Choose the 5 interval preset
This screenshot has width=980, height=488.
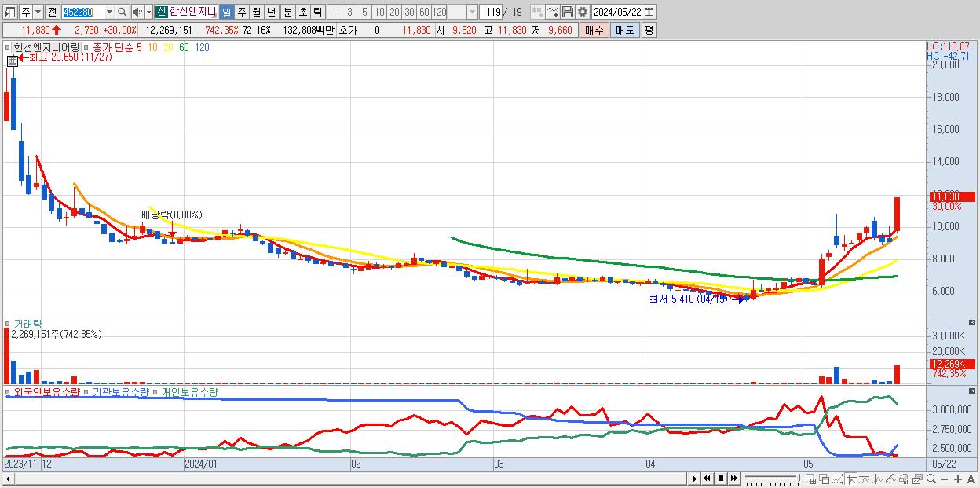click(364, 12)
